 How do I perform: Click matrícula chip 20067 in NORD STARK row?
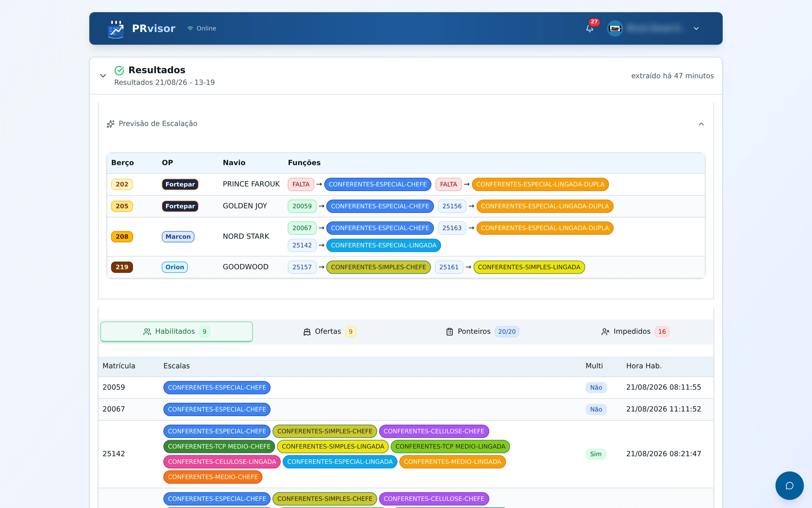[302, 228]
